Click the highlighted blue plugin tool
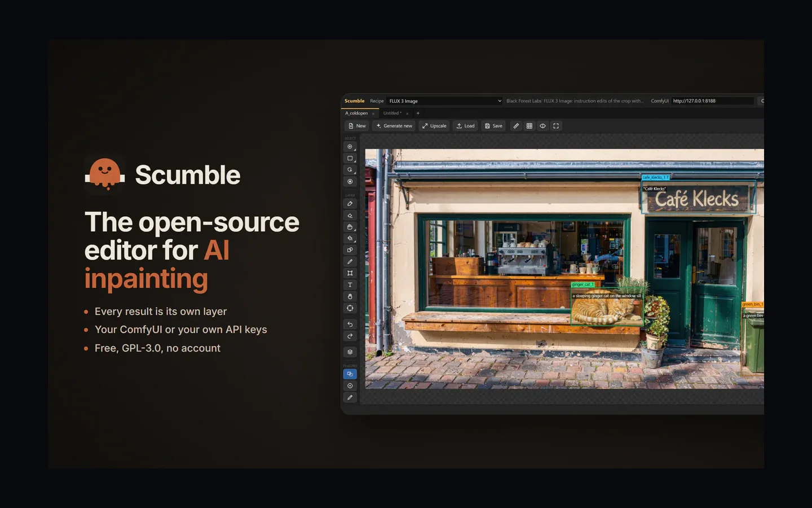Image resolution: width=812 pixels, height=508 pixels. click(350, 374)
